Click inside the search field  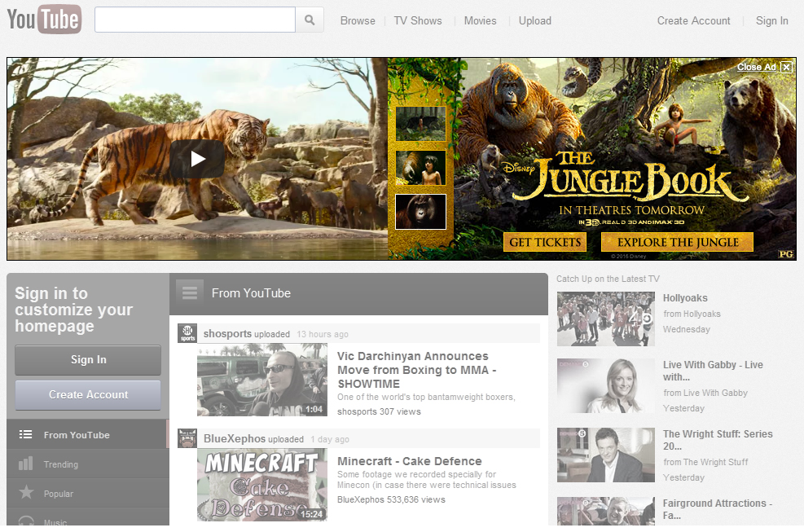[196, 20]
